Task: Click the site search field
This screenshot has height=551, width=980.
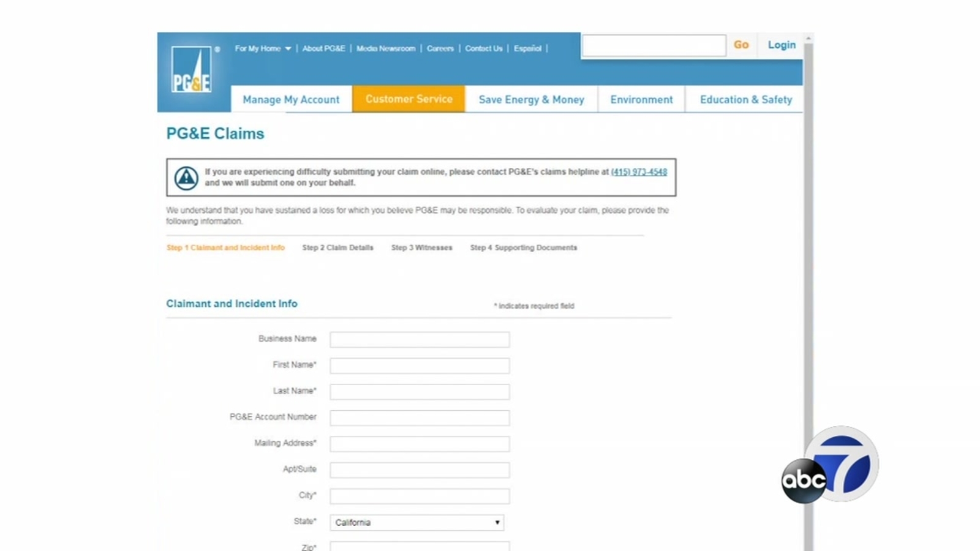Action: (x=654, y=45)
